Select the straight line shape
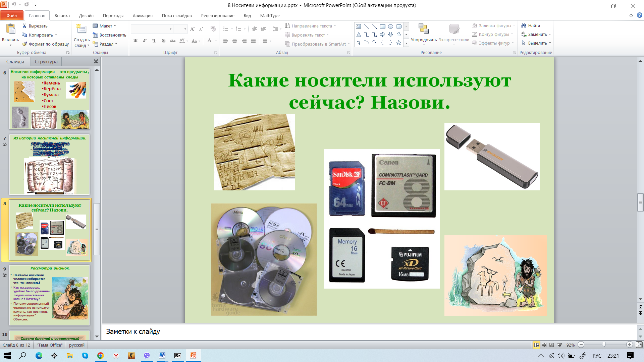644x362 pixels. pyautogui.click(x=367, y=26)
